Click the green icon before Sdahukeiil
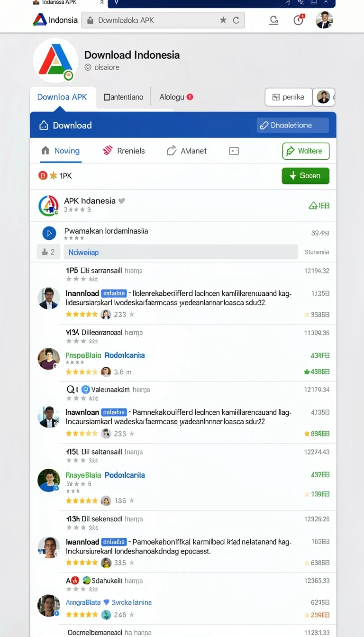This screenshot has height=637, width=364. click(x=86, y=580)
